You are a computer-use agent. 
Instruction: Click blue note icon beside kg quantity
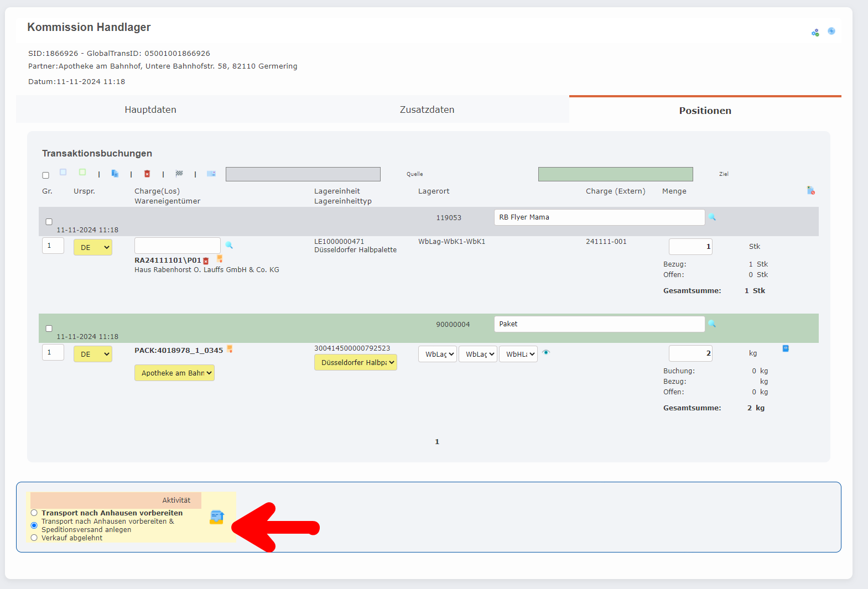pyautogui.click(x=786, y=348)
